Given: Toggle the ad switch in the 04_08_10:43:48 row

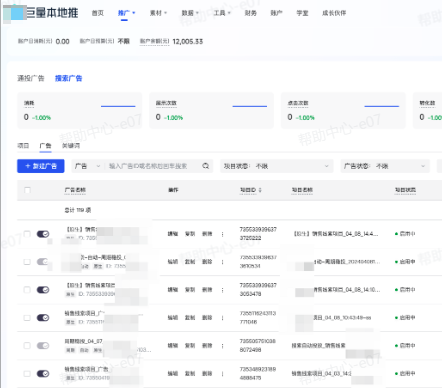Looking at the screenshot, I should click(x=43, y=318).
